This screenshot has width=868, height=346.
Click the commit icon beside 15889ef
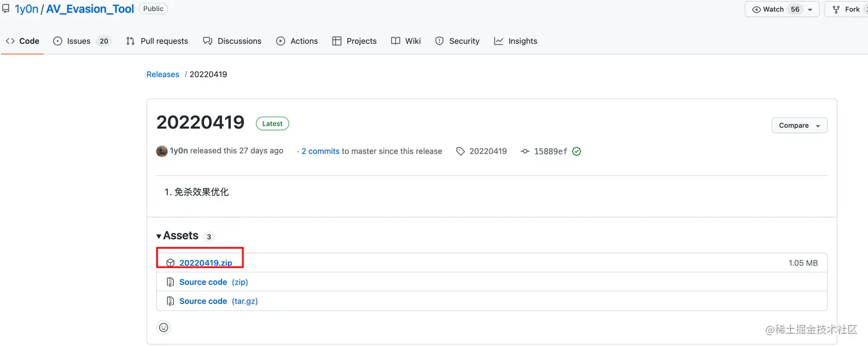525,151
